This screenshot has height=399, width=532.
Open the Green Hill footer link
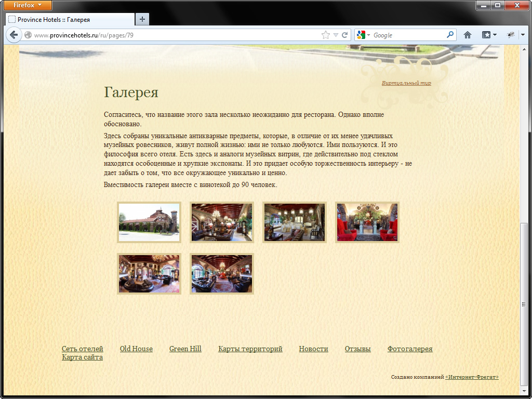pos(185,349)
